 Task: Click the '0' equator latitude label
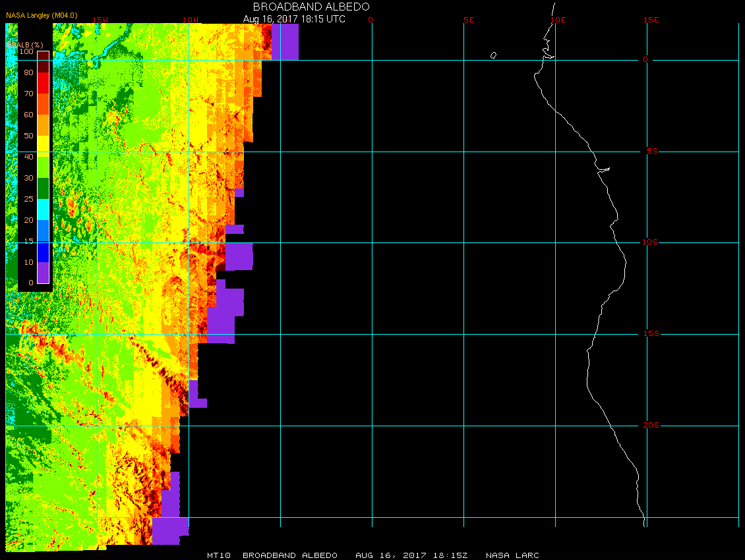645,59
